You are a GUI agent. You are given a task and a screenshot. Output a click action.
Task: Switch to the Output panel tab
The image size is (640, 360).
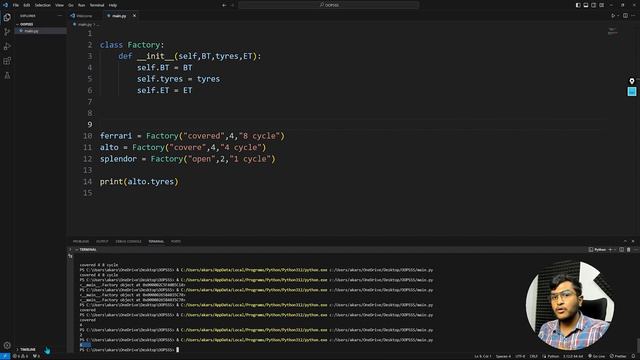tap(102, 241)
